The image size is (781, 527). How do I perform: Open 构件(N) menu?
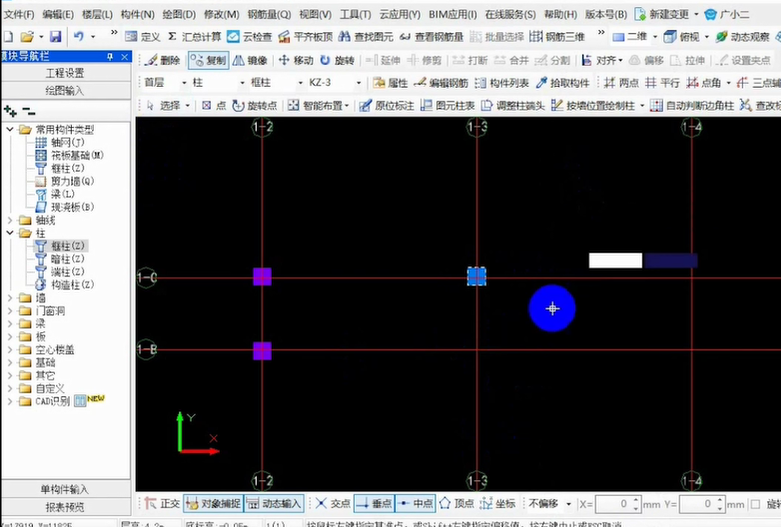137,14
